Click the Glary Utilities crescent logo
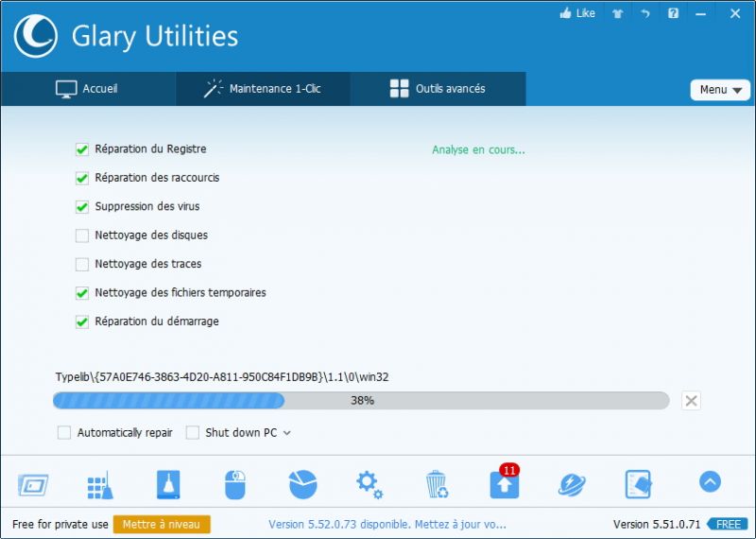The image size is (756, 539). point(36,36)
